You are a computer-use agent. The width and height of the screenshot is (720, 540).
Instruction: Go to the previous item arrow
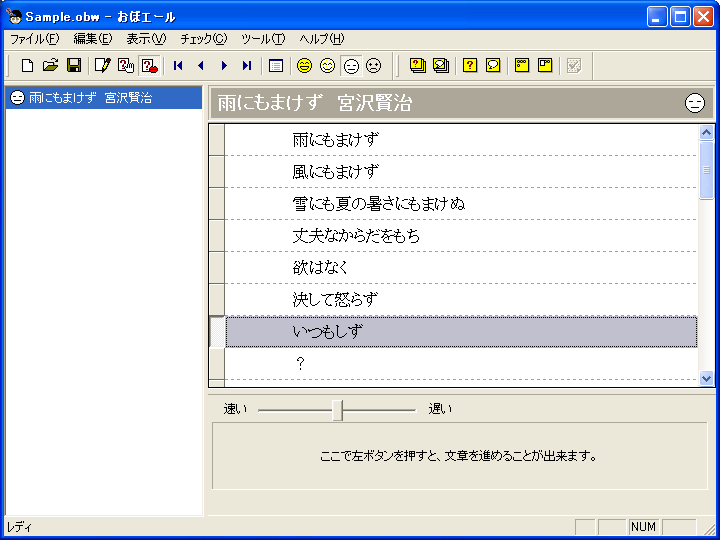tap(201, 66)
